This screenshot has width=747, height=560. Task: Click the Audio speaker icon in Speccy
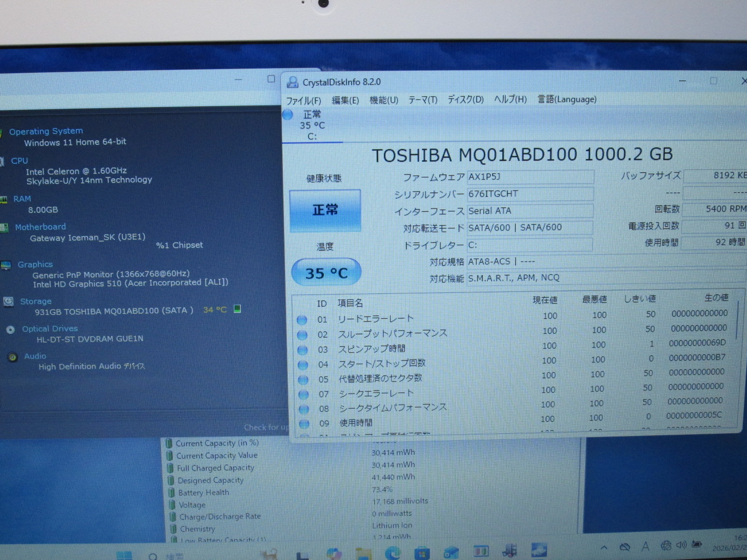pos(13,357)
